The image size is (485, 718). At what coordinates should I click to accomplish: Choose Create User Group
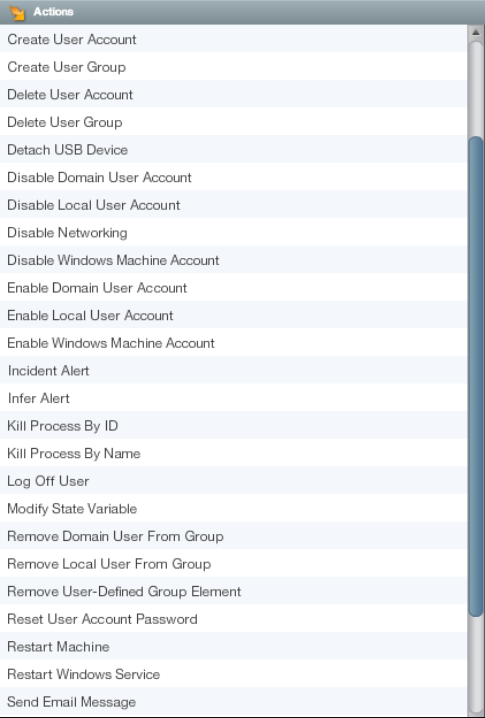[x=233, y=66]
